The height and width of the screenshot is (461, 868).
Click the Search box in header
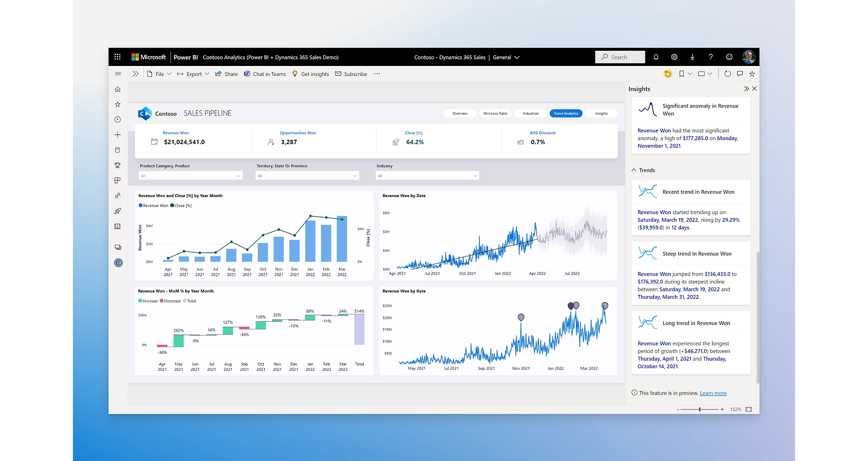620,57
